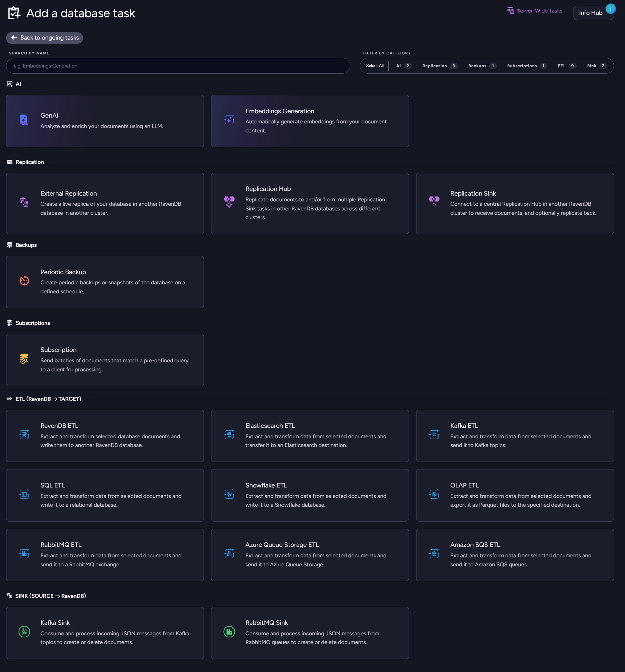Screen dimensions: 625x672
Task: Click the Replication Hub icon
Action: pos(229,202)
